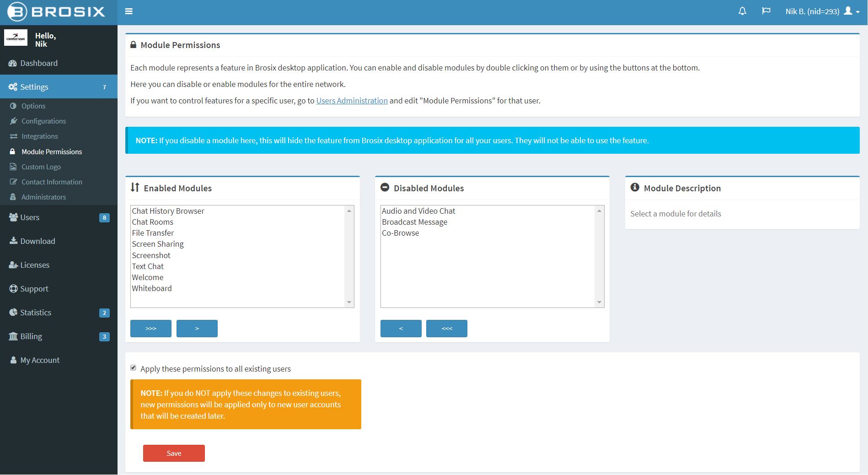868x475 pixels.
Task: Select Audio and Video Chat module
Action: (x=418, y=211)
